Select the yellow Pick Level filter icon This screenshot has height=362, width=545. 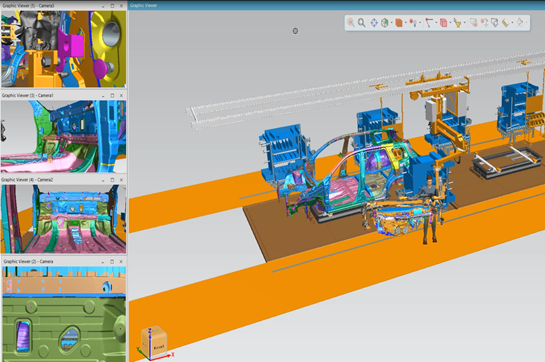[458, 23]
